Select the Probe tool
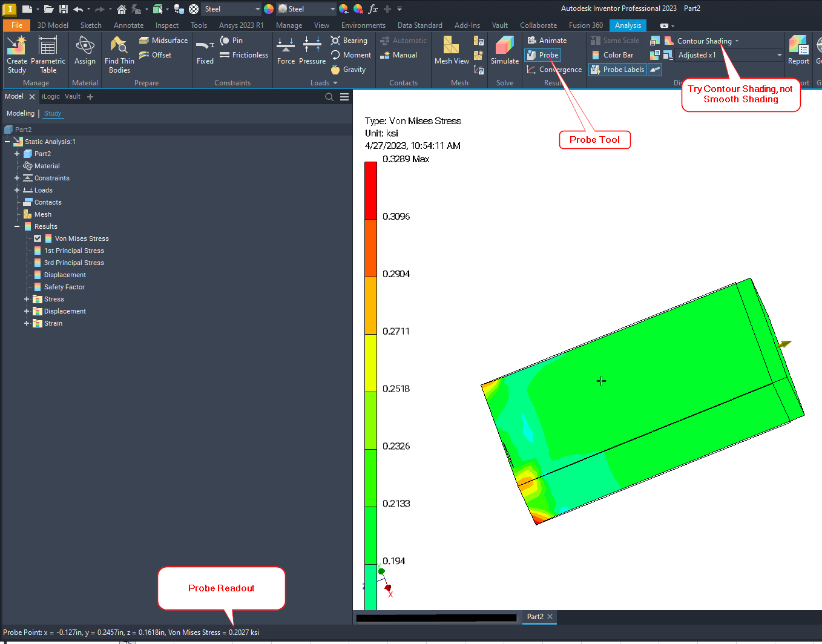Image resolution: width=822 pixels, height=644 pixels. [542, 54]
